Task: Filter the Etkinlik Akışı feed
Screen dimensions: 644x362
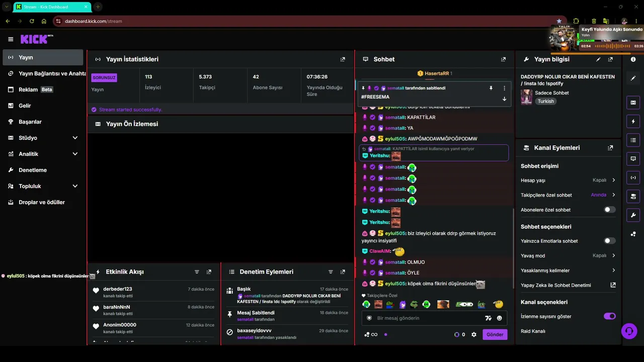Action: click(197, 272)
